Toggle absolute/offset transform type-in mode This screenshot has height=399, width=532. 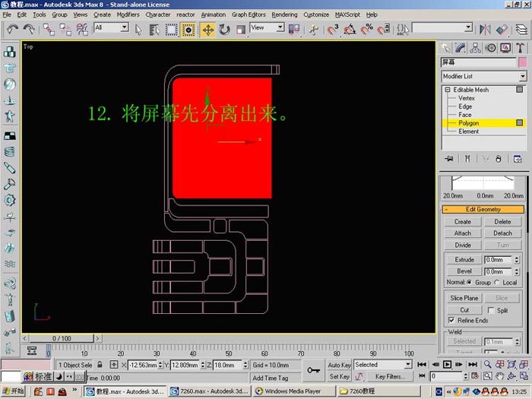click(x=114, y=365)
